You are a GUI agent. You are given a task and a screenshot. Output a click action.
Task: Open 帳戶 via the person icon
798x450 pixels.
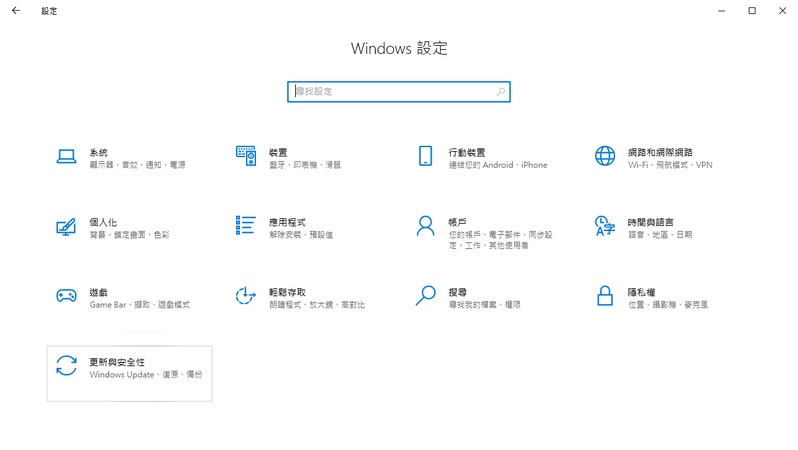[x=425, y=226]
